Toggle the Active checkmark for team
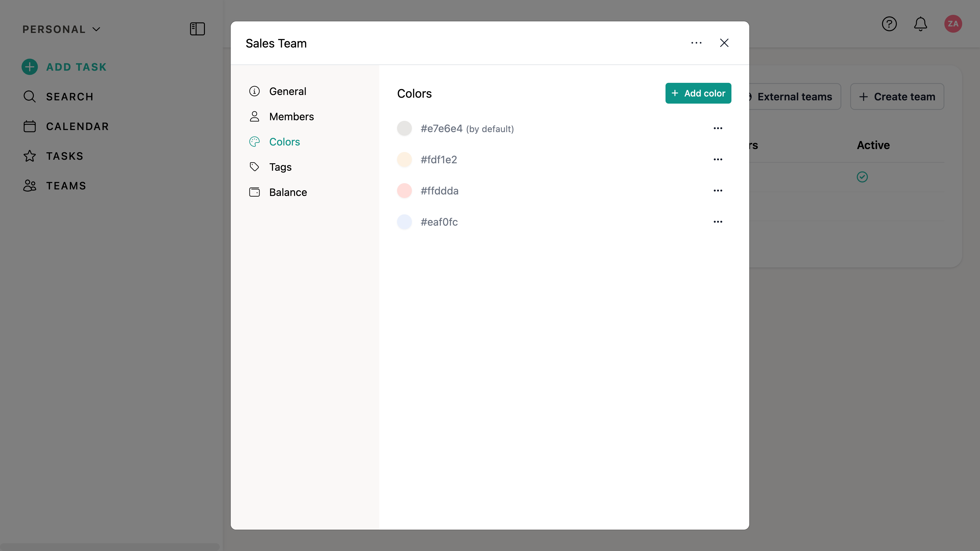 [x=862, y=177]
